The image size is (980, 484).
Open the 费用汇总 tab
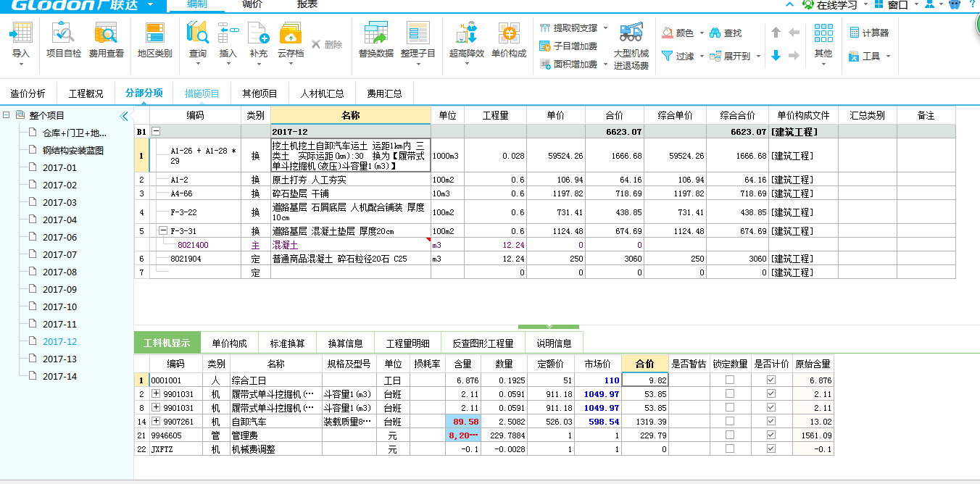384,93
